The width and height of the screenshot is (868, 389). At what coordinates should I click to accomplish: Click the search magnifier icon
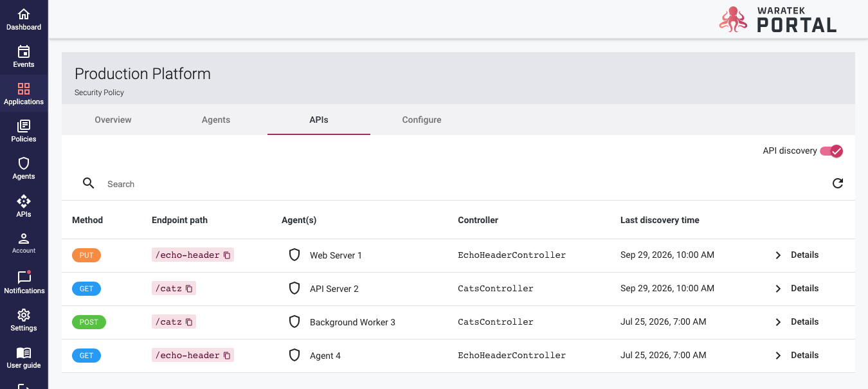tap(89, 184)
